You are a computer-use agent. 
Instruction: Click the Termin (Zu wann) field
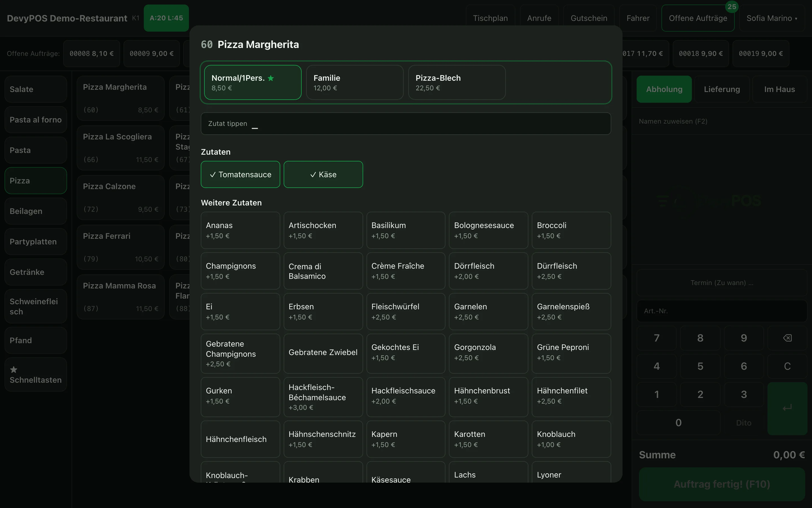coord(722,283)
